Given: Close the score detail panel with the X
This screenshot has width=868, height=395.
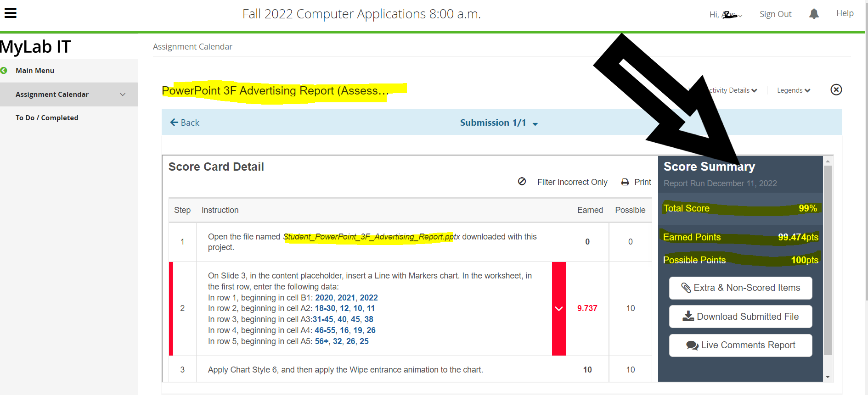Looking at the screenshot, I should pos(836,89).
